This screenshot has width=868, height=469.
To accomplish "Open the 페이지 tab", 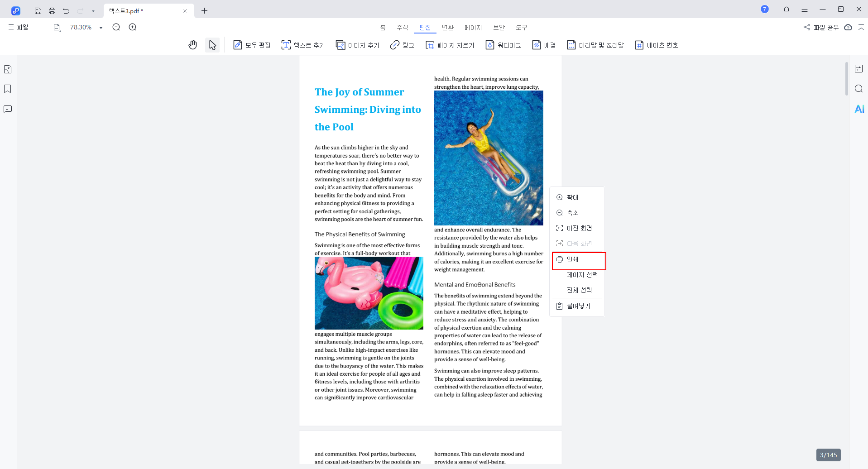I will pos(473,28).
